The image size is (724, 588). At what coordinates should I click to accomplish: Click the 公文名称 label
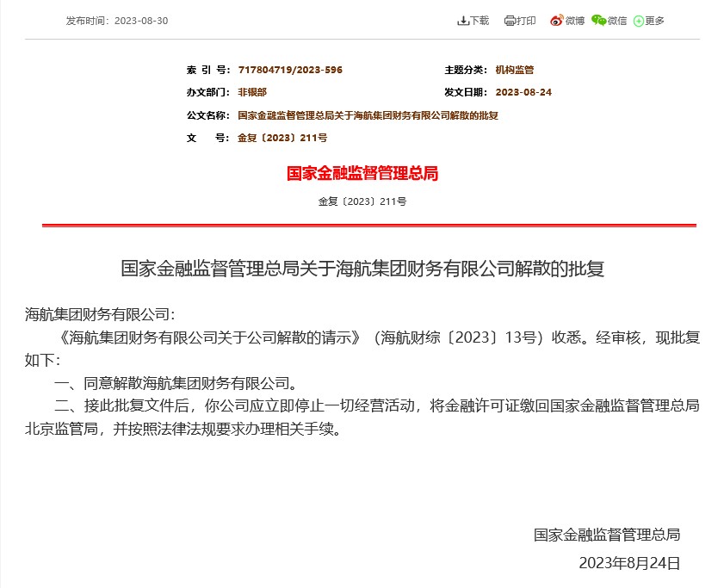pyautogui.click(x=208, y=115)
